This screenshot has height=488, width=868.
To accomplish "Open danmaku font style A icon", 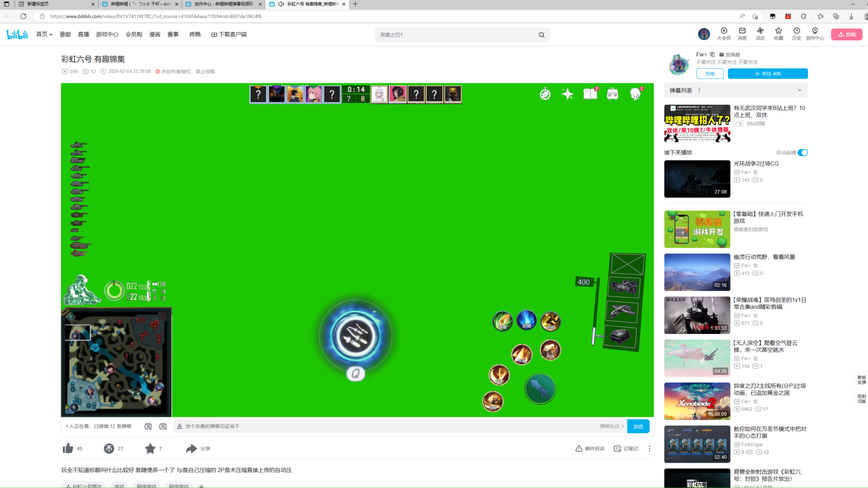I will point(179,426).
